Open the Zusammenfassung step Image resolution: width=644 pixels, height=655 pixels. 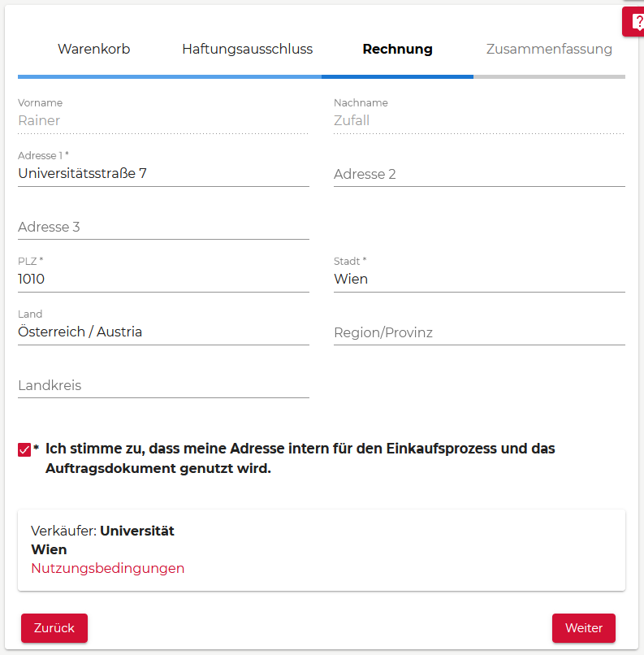click(549, 49)
